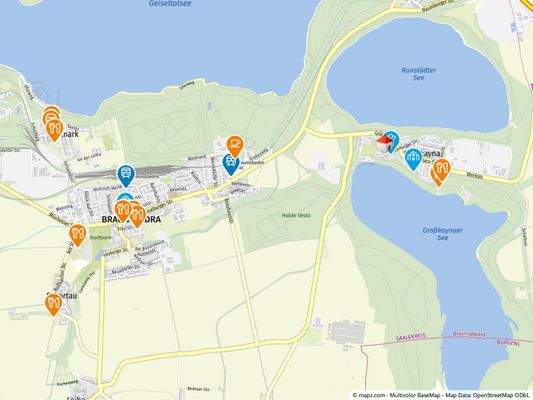The height and width of the screenshot is (400, 533).
Task: Click the orange coffee cup café marker
Action: tap(235, 144)
